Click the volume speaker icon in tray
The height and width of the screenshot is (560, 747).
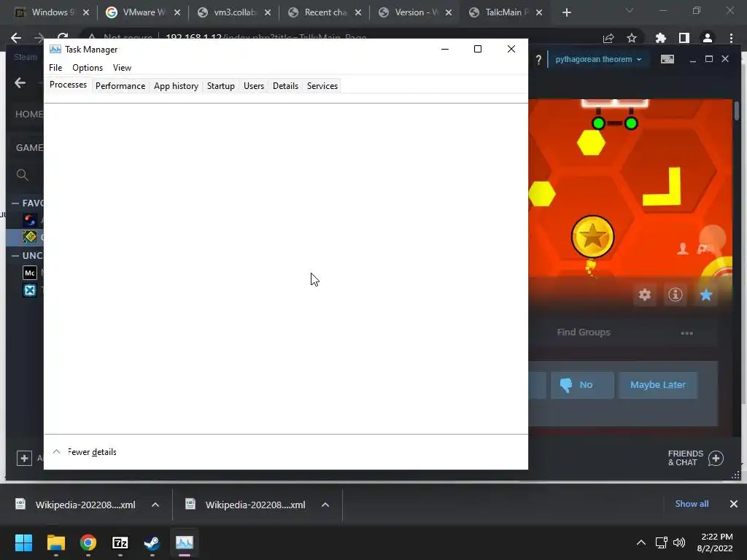[x=679, y=542]
